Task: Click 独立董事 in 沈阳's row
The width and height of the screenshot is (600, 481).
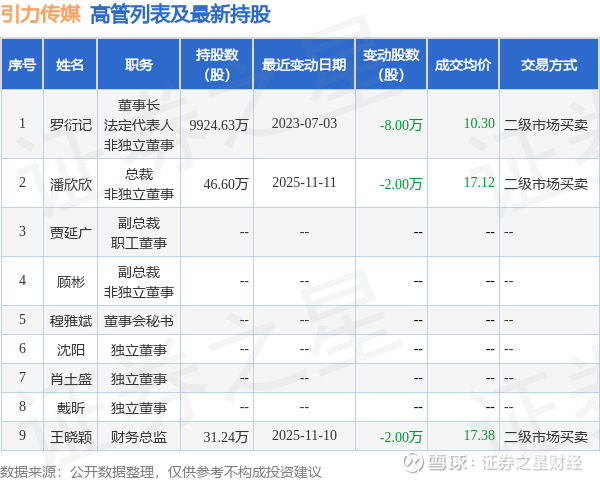Action: (139, 350)
